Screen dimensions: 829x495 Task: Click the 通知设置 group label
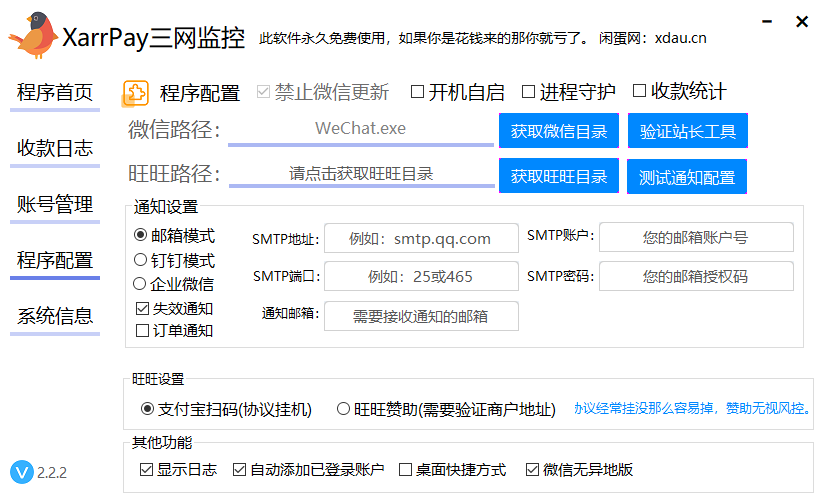pos(165,207)
